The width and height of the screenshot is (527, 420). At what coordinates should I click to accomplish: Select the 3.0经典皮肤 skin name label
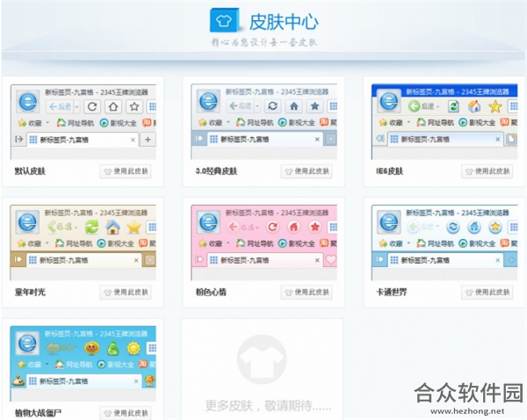coord(216,171)
